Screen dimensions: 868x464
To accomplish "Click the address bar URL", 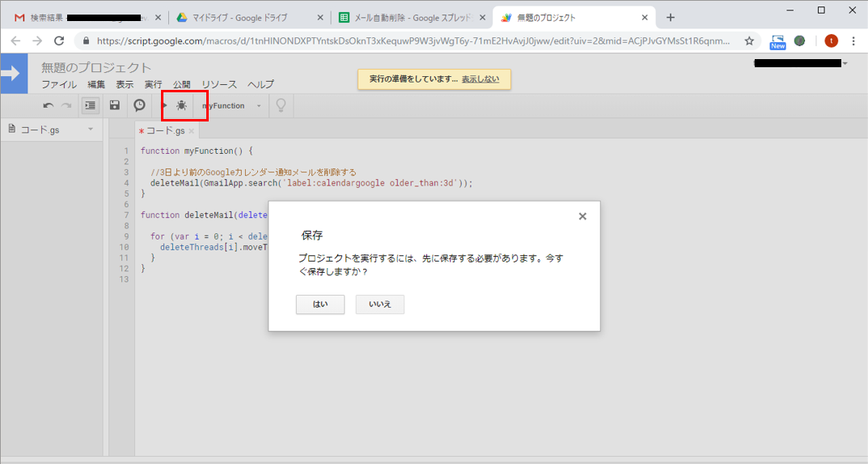I will (x=413, y=40).
